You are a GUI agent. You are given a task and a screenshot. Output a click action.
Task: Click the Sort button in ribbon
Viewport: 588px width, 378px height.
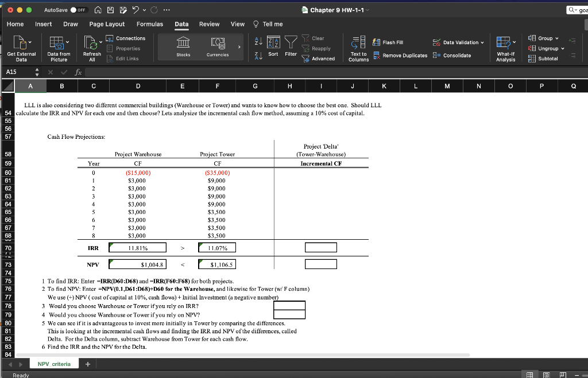coord(273,43)
